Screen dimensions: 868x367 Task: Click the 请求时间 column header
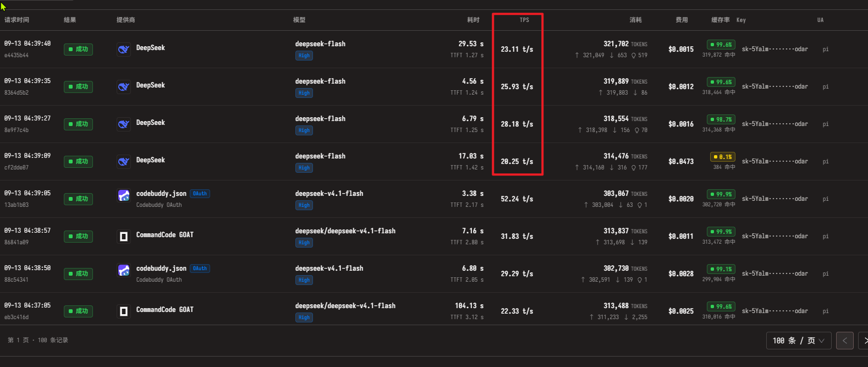17,20
